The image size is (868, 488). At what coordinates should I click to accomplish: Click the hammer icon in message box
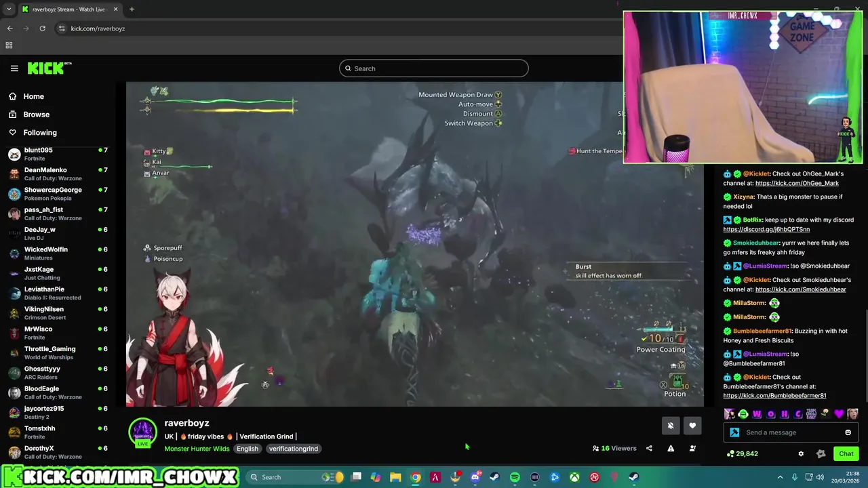click(x=734, y=432)
